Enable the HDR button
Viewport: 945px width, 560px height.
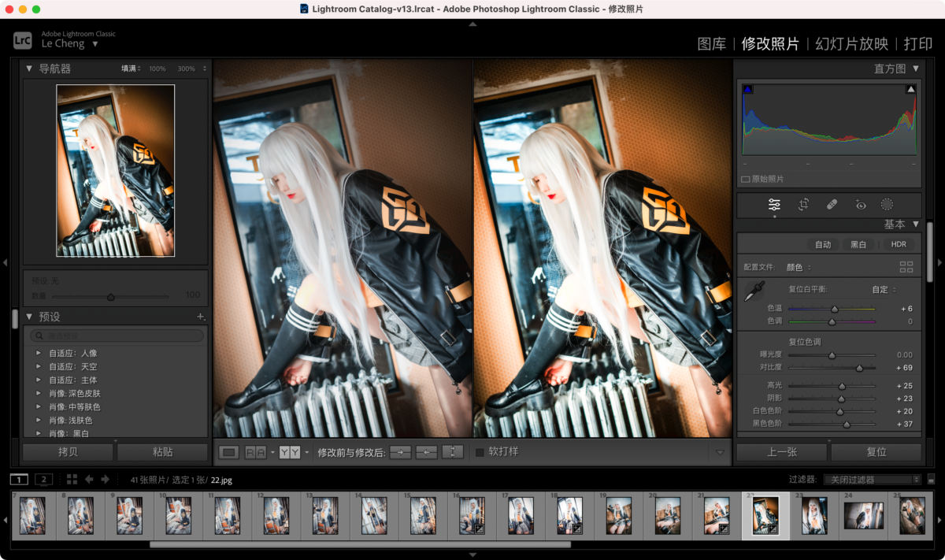click(x=899, y=245)
